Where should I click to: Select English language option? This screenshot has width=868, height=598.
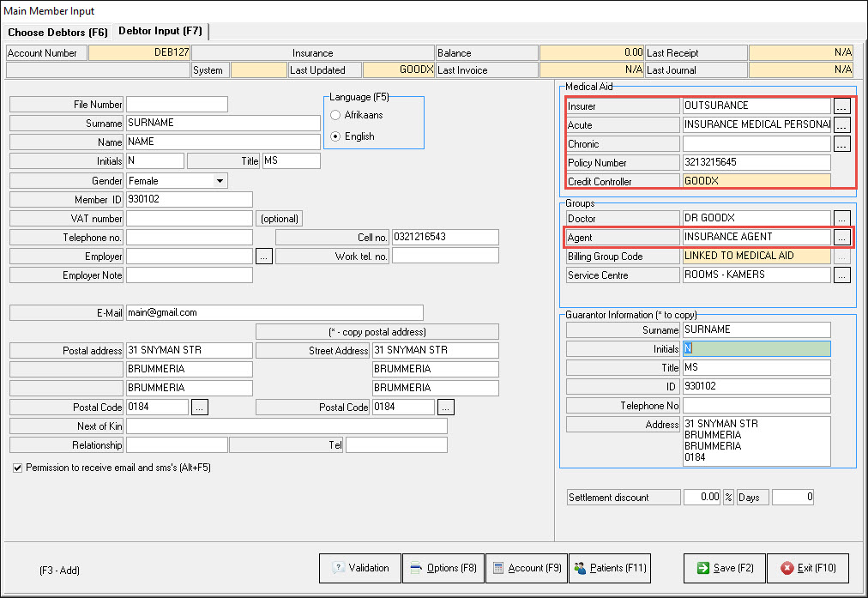point(336,136)
